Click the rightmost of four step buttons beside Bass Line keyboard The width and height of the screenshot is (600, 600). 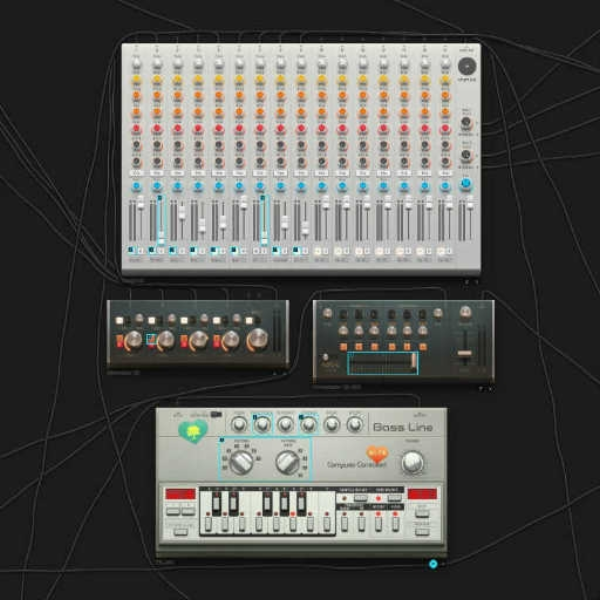tap(395, 523)
